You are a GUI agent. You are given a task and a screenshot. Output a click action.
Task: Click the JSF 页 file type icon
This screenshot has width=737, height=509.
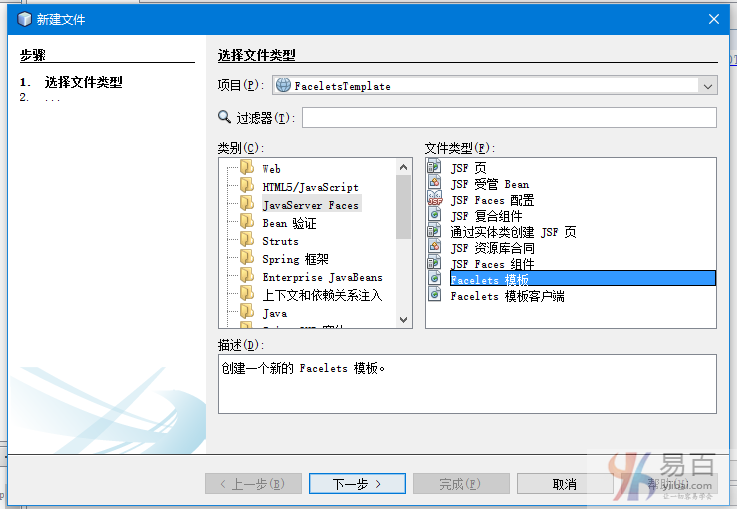pyautogui.click(x=434, y=168)
